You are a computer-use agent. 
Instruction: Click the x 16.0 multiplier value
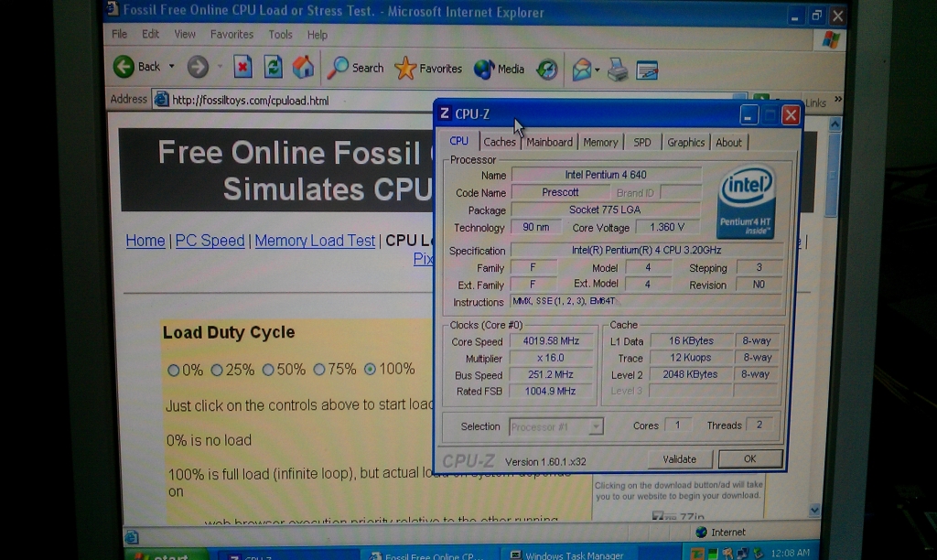[x=551, y=358]
